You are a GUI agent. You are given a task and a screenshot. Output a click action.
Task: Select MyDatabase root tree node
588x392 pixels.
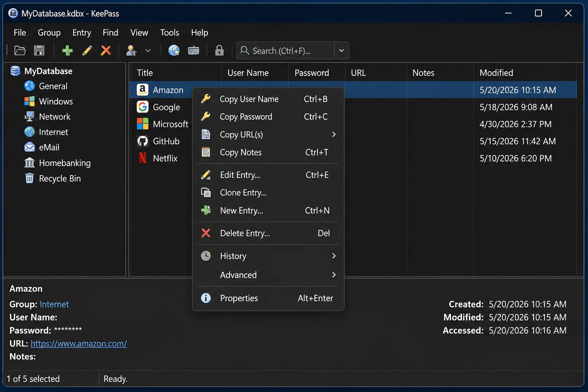[x=41, y=71]
